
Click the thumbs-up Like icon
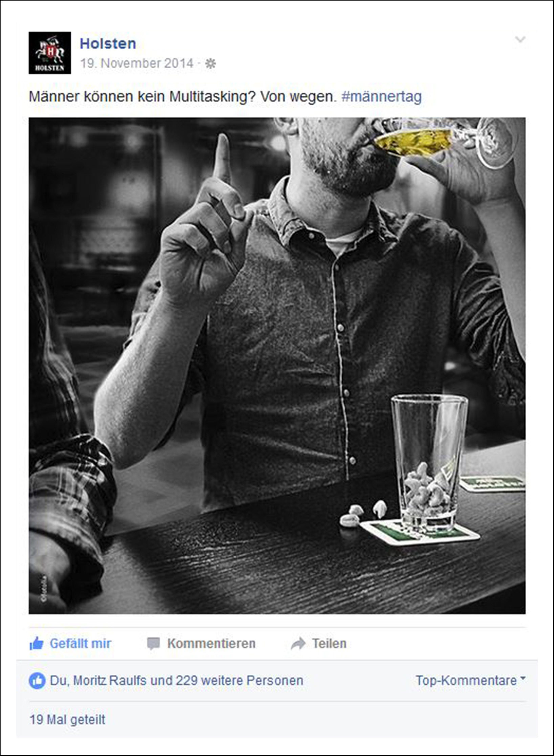(37, 643)
